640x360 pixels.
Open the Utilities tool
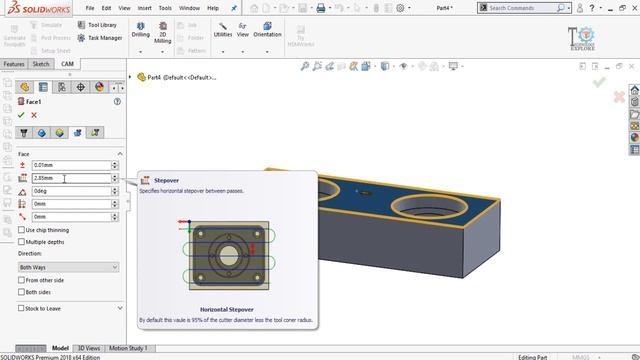tap(223, 30)
